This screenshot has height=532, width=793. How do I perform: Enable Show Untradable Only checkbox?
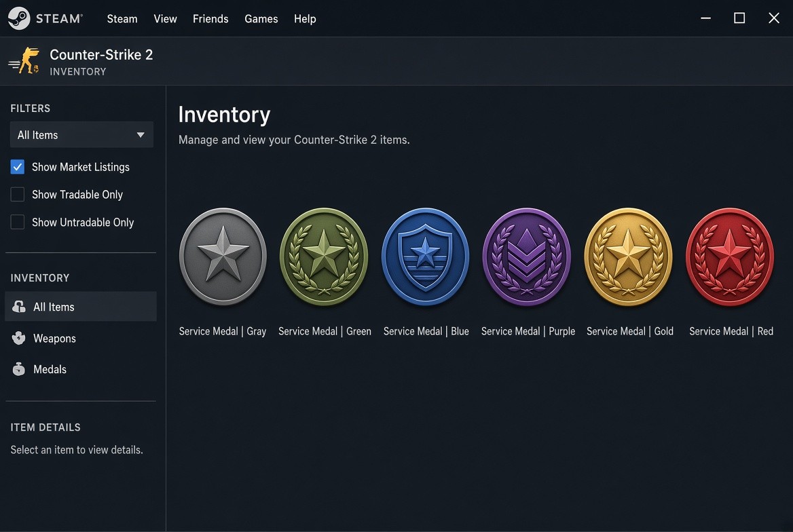pos(17,222)
